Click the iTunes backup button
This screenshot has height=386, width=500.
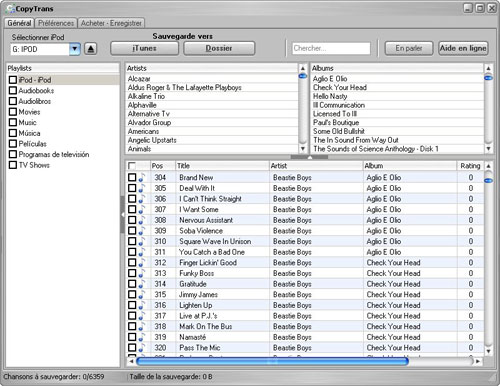click(x=144, y=48)
